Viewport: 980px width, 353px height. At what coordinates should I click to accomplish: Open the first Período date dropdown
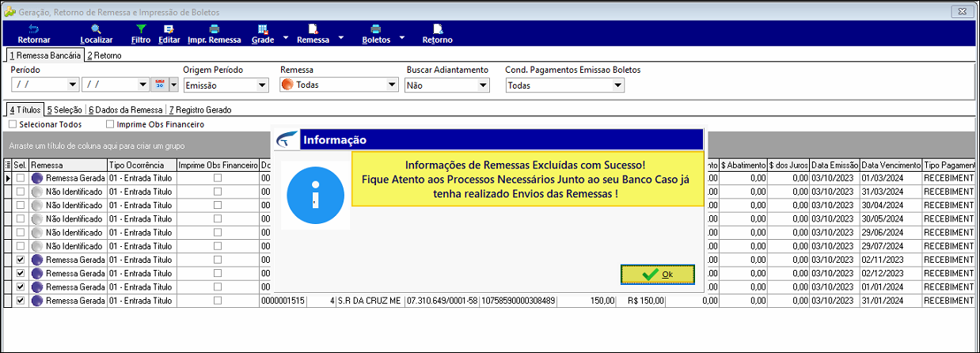click(x=73, y=85)
